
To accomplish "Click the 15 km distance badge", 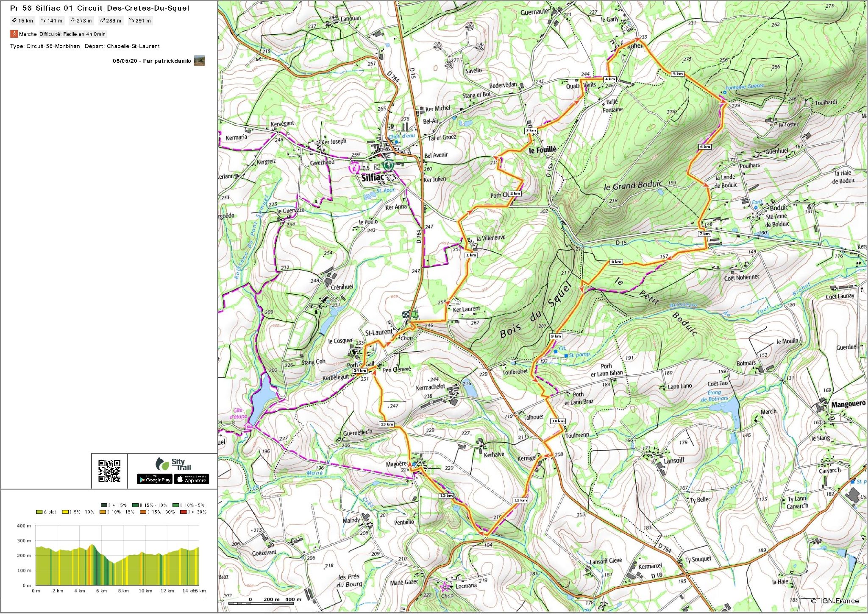I will coord(22,21).
